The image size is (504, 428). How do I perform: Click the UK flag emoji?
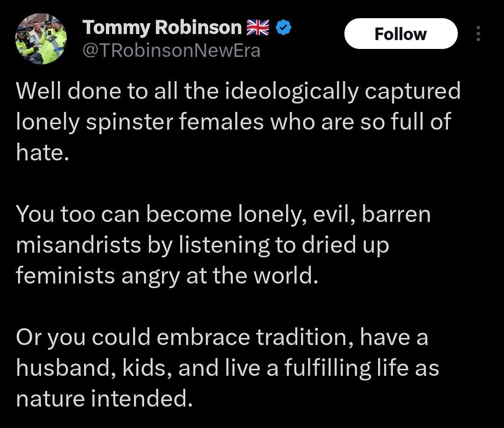(258, 29)
